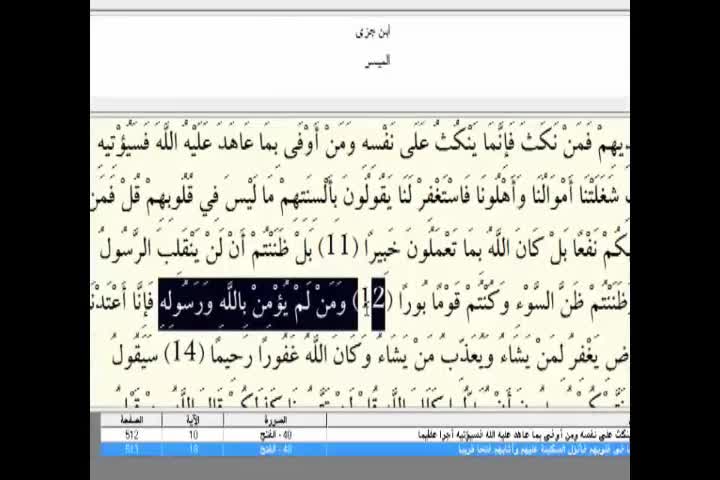The image size is (720, 480).
Task: Click the "الآية" column header
Action: tap(193, 420)
